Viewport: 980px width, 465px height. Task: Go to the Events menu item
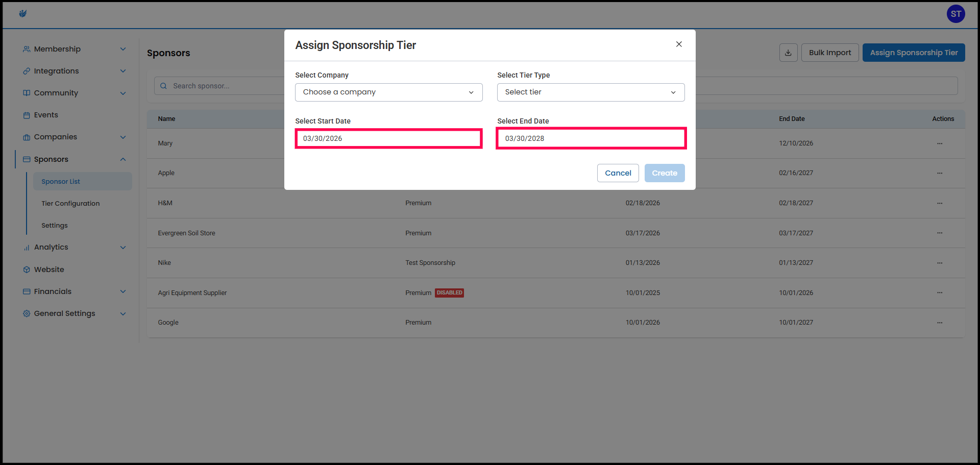tap(46, 115)
